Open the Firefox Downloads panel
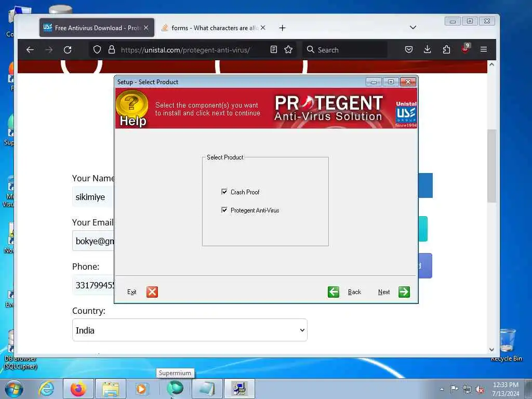 point(428,50)
